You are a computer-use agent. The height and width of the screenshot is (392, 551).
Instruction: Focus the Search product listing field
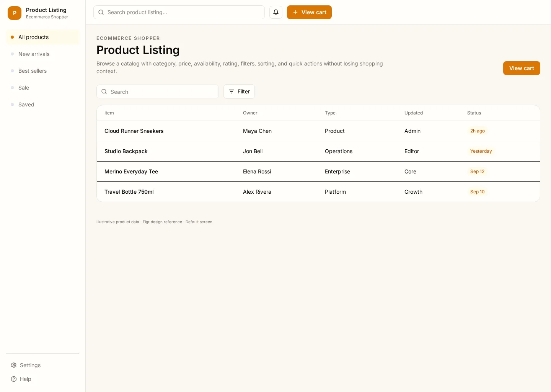179,12
